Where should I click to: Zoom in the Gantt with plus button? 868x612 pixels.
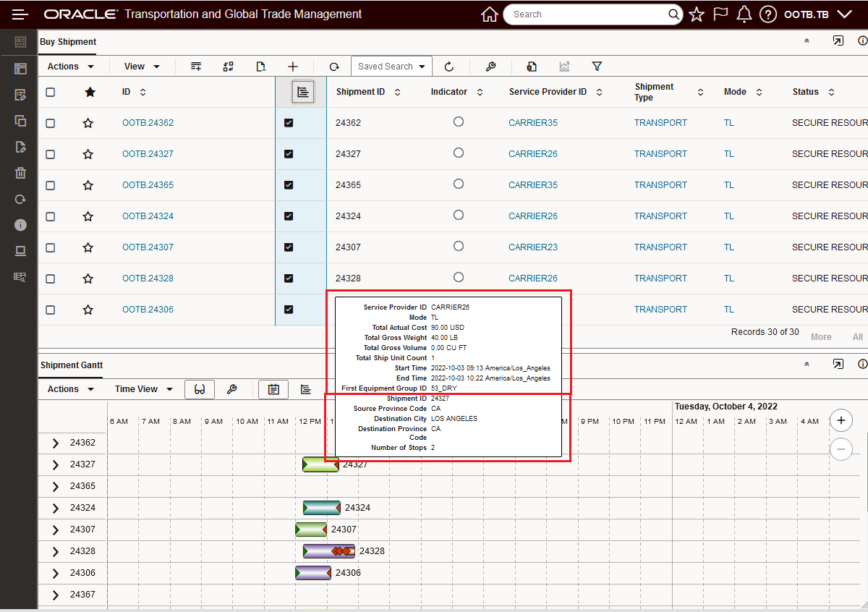[841, 420]
